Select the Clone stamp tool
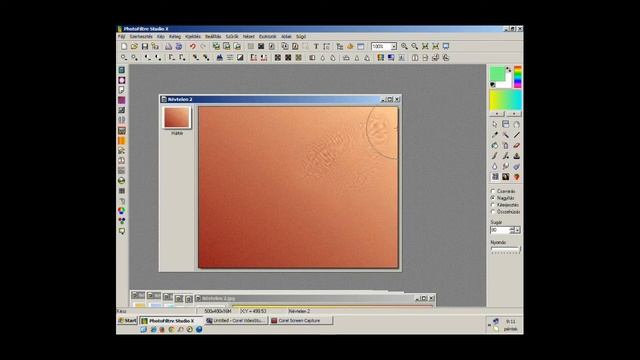The image size is (640, 360). pos(517,156)
